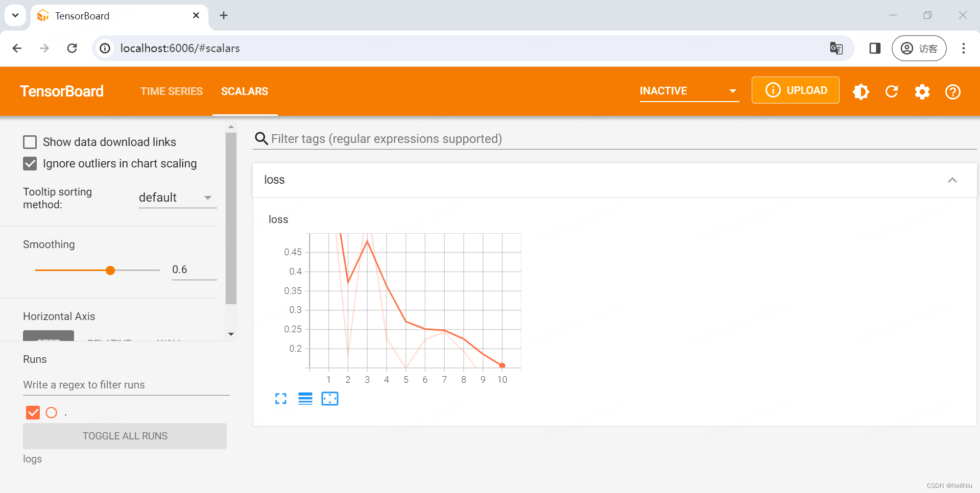Toggle y-axis log scale icon

click(305, 399)
